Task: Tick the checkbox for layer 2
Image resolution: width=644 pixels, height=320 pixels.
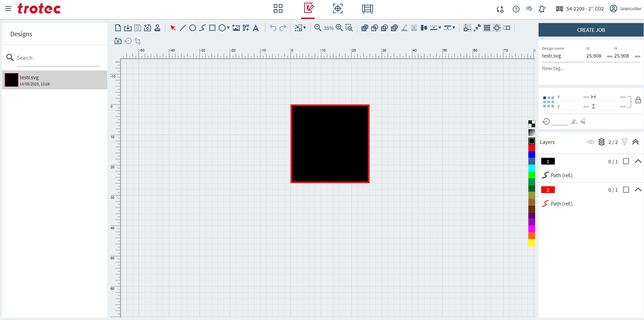Action: pyautogui.click(x=626, y=190)
